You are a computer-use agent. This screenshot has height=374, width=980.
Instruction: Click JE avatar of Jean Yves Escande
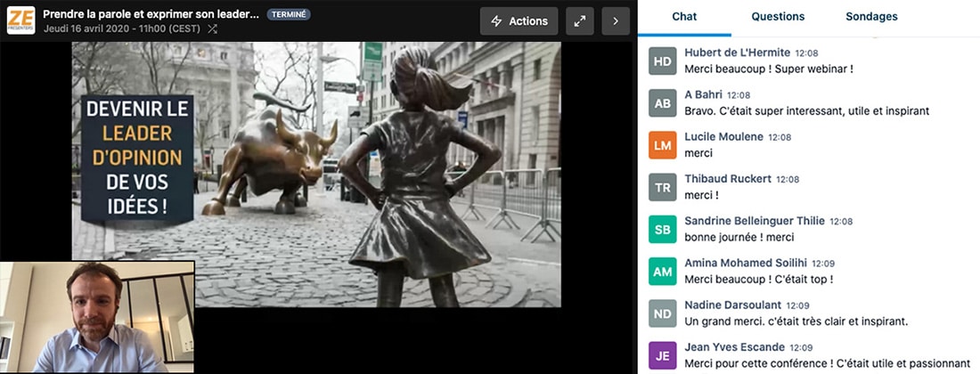[x=663, y=355]
